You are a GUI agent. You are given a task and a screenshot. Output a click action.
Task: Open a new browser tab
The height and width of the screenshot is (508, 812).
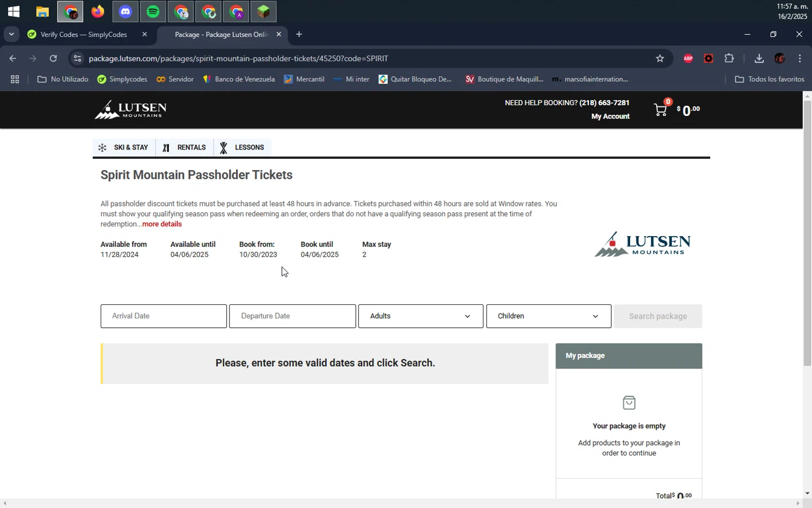click(299, 34)
